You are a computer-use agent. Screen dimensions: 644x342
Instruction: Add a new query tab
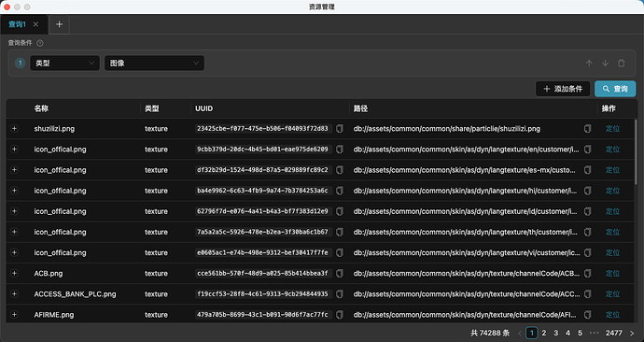59,24
